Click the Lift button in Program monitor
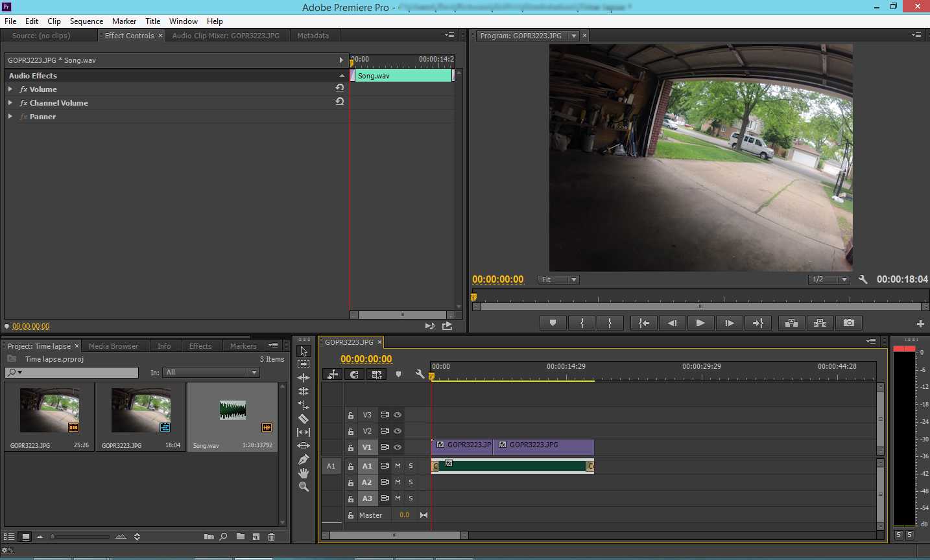The width and height of the screenshot is (930, 560). pyautogui.click(x=791, y=323)
